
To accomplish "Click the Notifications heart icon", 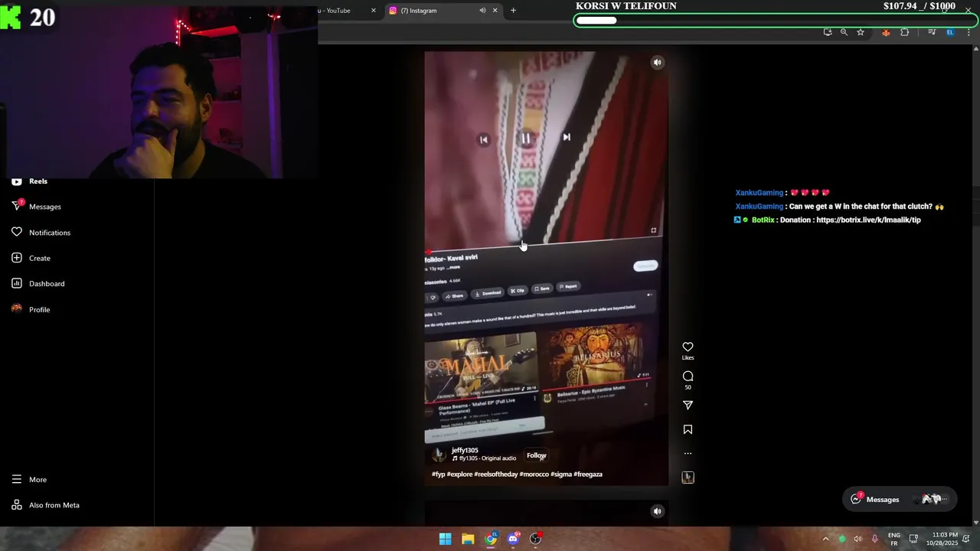I will tap(17, 232).
